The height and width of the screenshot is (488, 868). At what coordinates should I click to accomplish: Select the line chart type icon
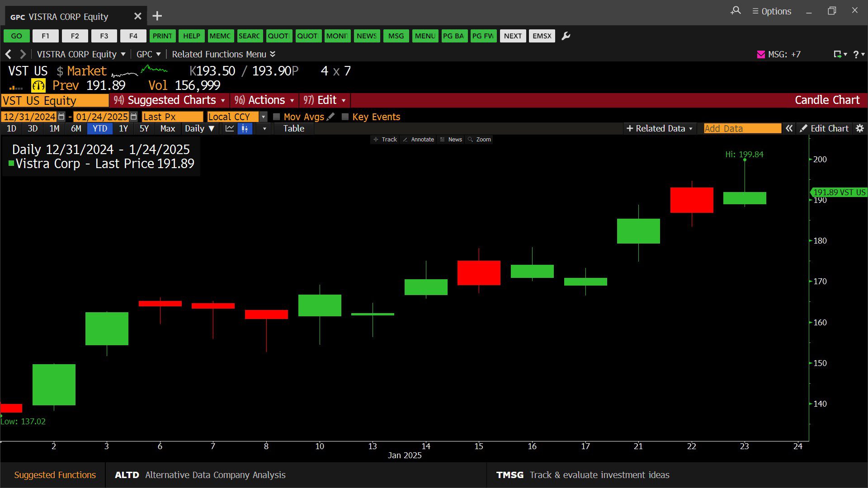[230, 129]
